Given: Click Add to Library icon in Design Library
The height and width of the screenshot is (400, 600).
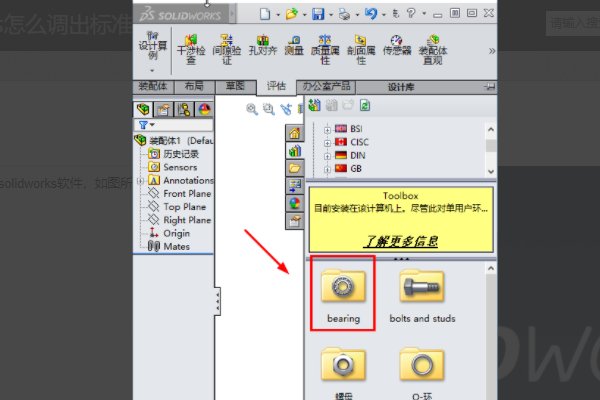Looking at the screenshot, I should coord(315,105).
